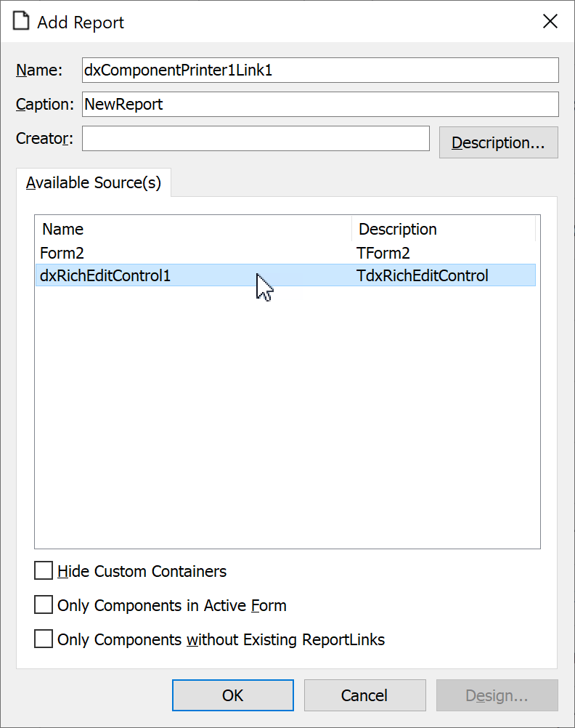This screenshot has width=575, height=728.
Task: Click the Description column header
Action: coord(397,229)
